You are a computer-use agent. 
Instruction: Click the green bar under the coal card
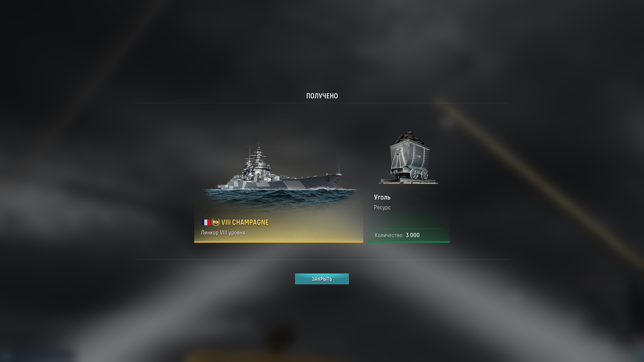coord(409,242)
